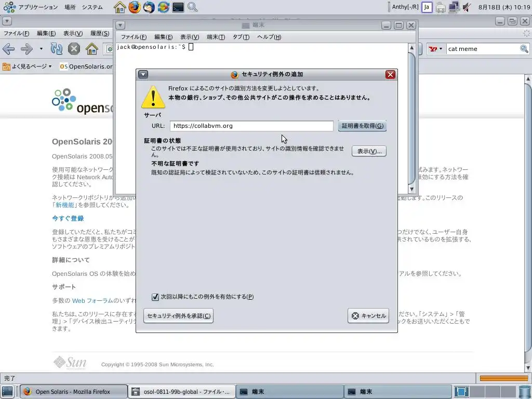Image resolution: width=532 pixels, height=399 pixels.
Task: Stop loading page in Firefox
Action: point(74,49)
